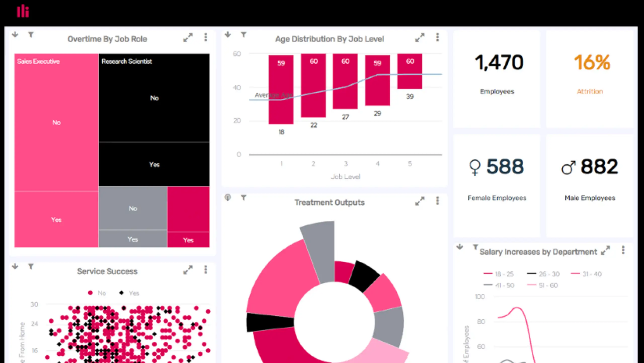Expand the Treatment Outputs chart
The image size is (644, 363).
[x=420, y=201]
